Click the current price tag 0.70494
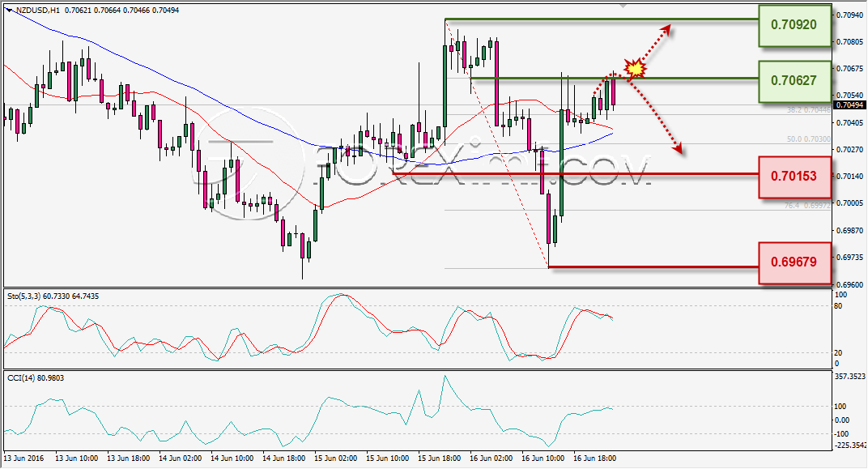868x469 pixels. pos(849,105)
